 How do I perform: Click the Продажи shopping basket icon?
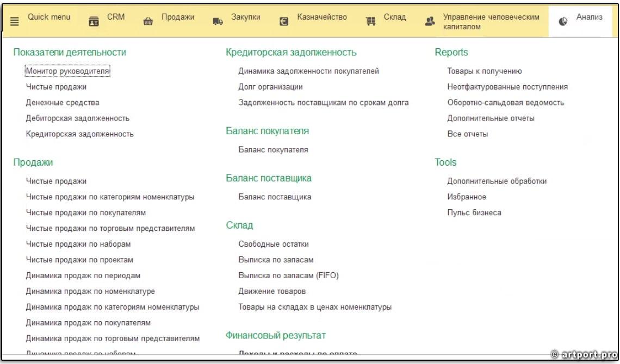point(147,21)
